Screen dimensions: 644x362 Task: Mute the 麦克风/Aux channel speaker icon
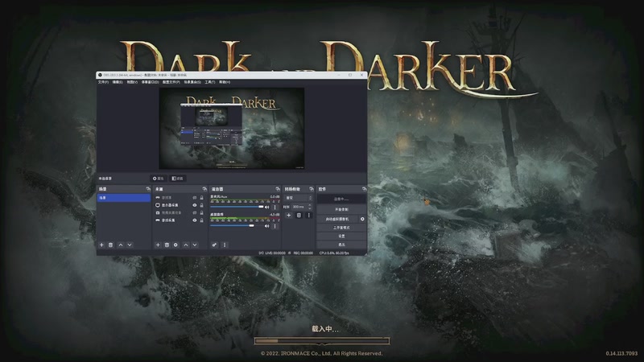[x=267, y=208]
